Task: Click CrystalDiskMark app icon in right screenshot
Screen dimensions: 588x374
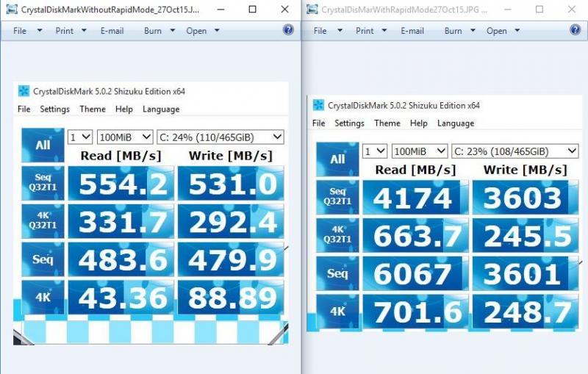Action: (x=318, y=105)
